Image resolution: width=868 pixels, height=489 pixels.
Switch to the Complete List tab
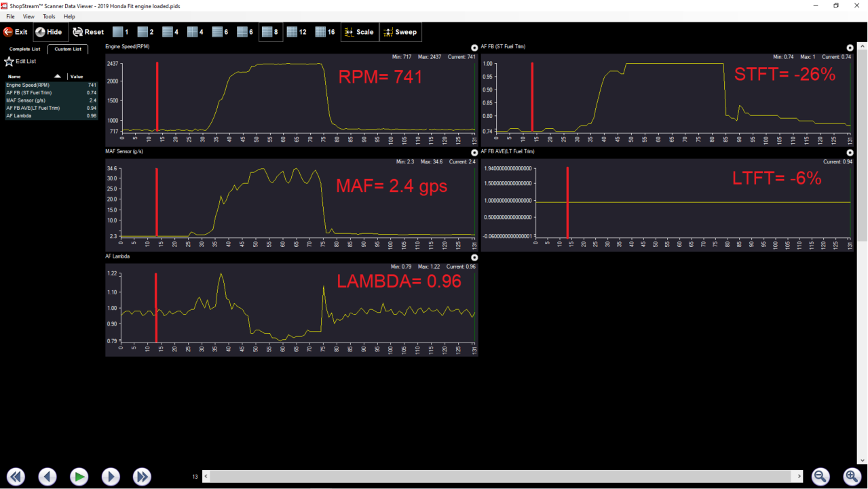point(24,49)
